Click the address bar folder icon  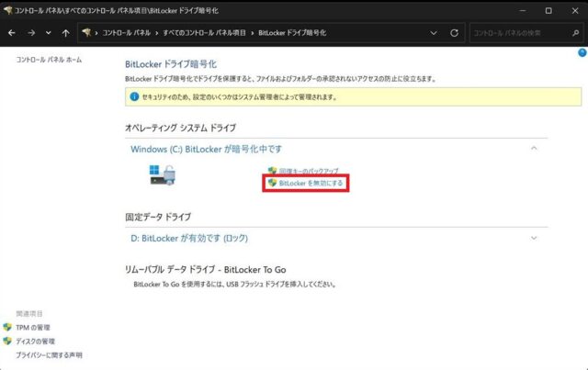[x=86, y=33]
